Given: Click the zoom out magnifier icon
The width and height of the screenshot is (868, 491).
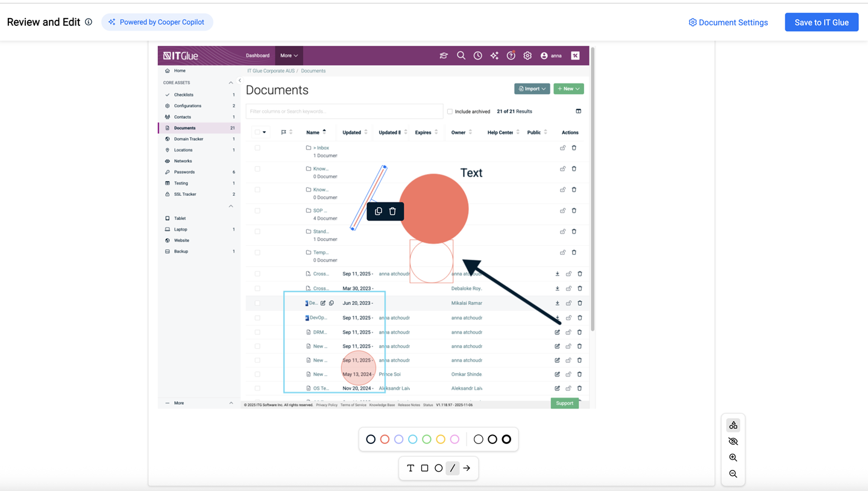Looking at the screenshot, I should pyautogui.click(x=733, y=474).
